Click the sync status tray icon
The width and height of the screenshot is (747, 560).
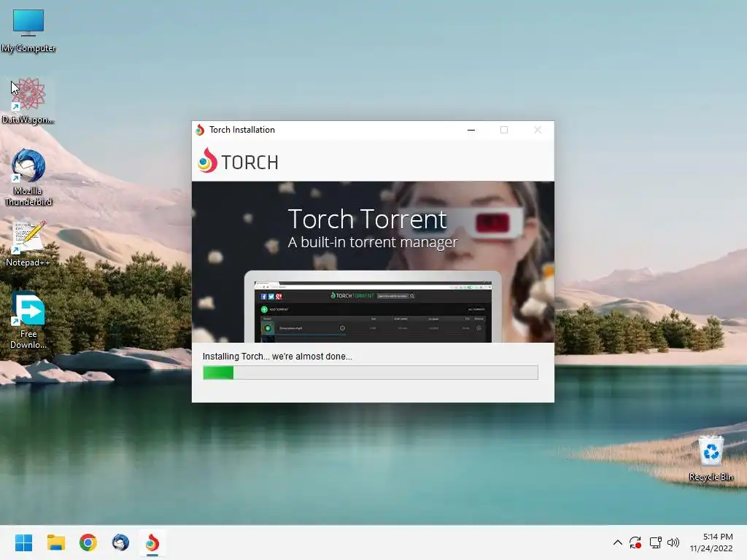[635, 542]
